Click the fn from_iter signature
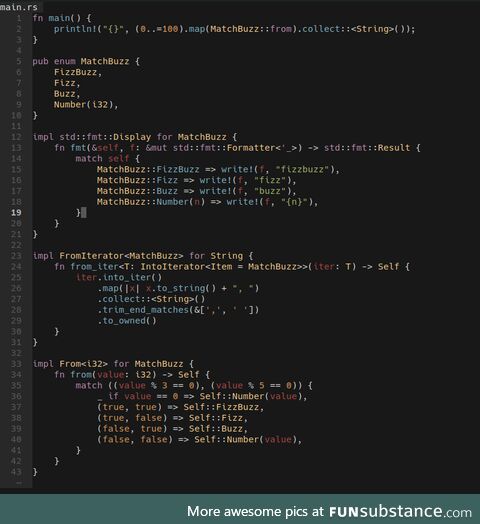The height and width of the screenshot is (524, 480). coord(232,267)
